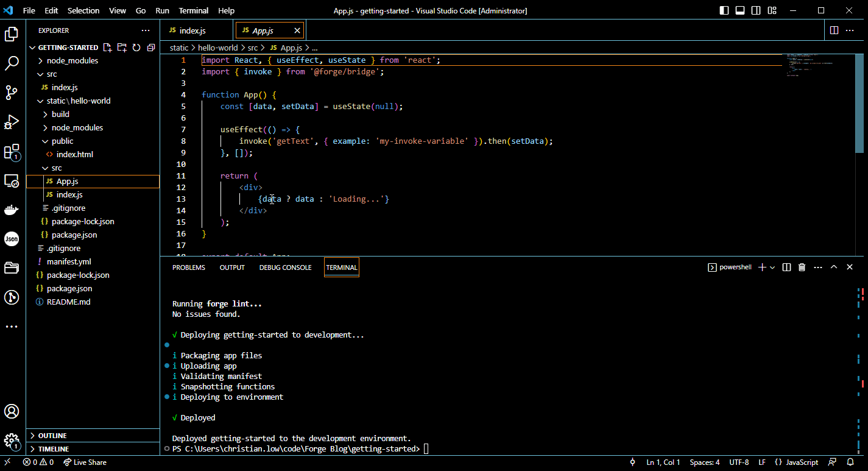Open Explorer views and more actions menu
Screen dimensions: 868x471
[145, 30]
